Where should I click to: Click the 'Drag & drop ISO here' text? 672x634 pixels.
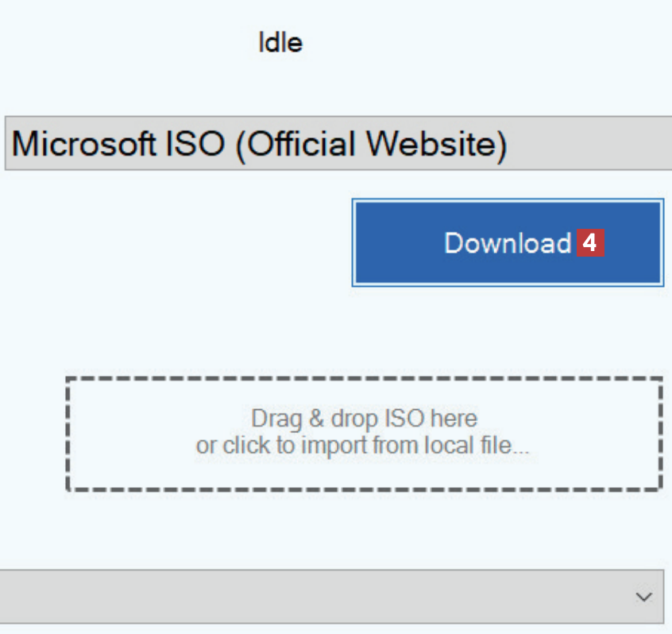(364, 418)
